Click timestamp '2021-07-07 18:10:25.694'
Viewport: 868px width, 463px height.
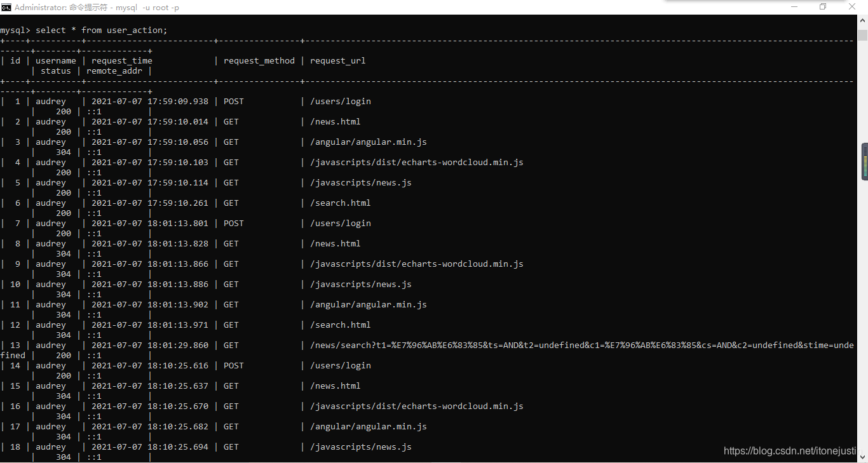150,447
